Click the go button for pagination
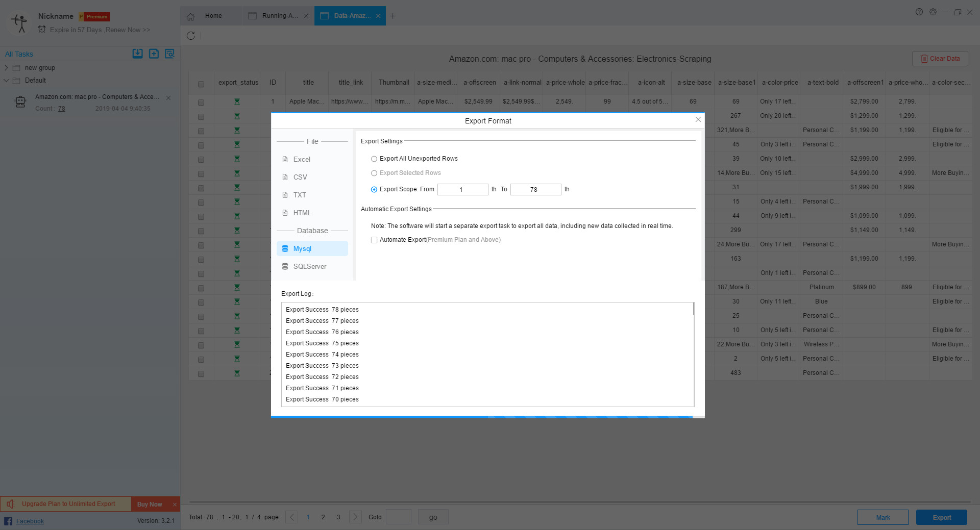Screen dimensions: 980x530 click(x=433, y=517)
